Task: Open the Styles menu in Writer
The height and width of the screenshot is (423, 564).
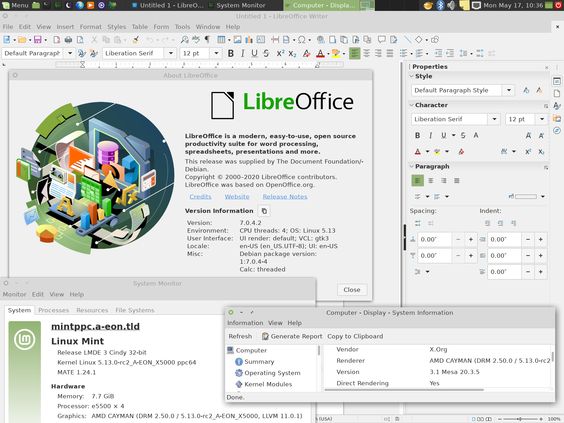Action: click(x=117, y=27)
